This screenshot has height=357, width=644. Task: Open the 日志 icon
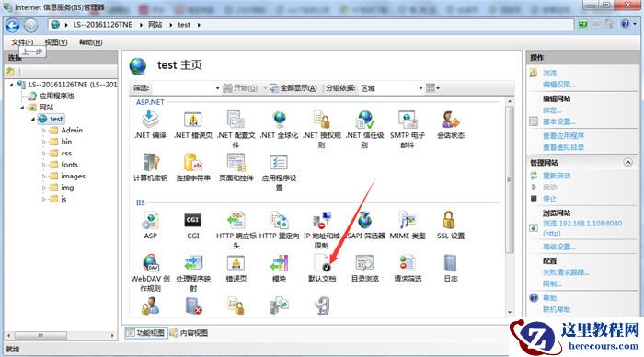coord(451,263)
